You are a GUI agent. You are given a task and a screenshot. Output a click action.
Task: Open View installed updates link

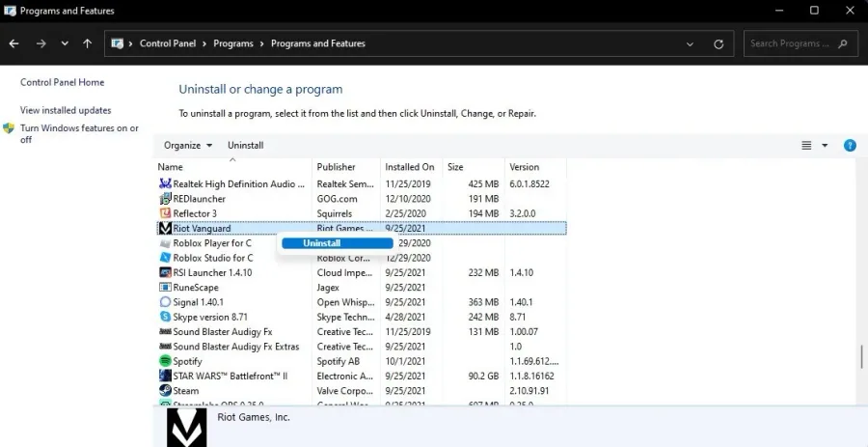[x=66, y=110]
